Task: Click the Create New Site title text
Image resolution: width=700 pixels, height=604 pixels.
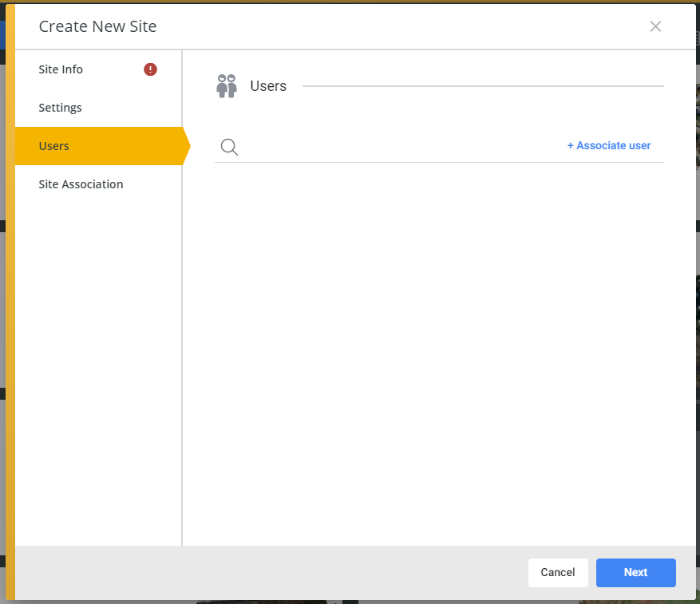Action: [x=97, y=26]
